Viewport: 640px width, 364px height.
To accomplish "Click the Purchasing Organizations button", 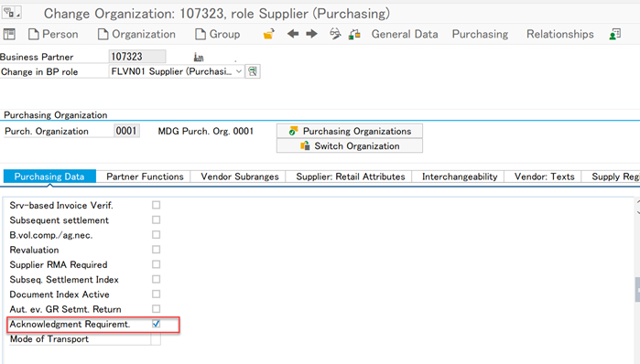I will pyautogui.click(x=350, y=132).
